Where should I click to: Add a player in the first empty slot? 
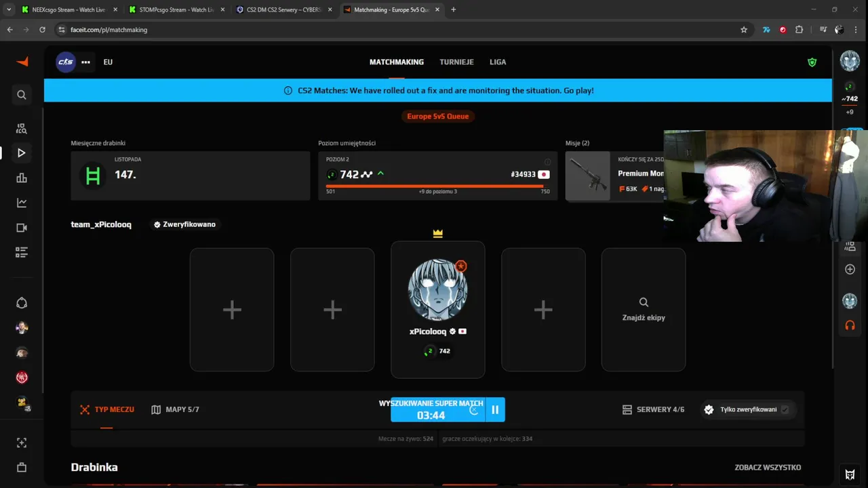(x=232, y=310)
